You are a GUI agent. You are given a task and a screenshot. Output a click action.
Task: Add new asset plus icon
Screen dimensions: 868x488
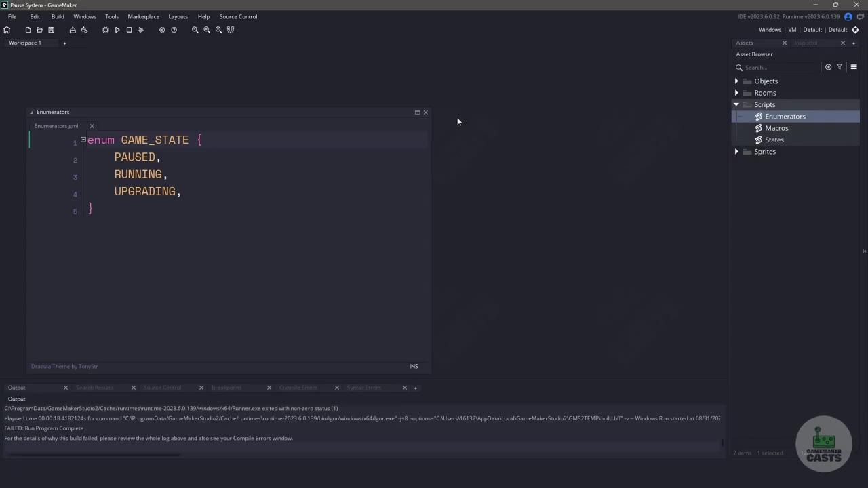coord(828,67)
